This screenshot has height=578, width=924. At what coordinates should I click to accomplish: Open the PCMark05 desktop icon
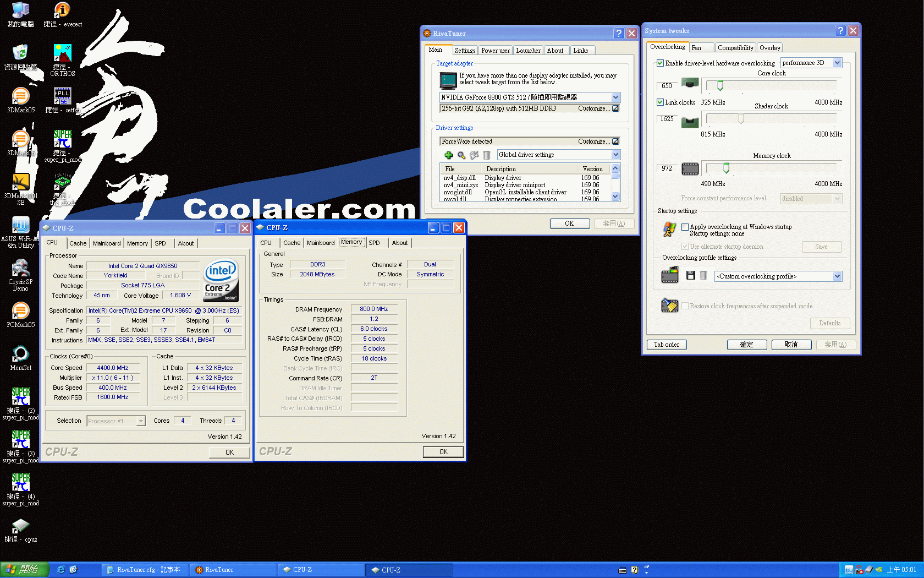[x=20, y=314]
